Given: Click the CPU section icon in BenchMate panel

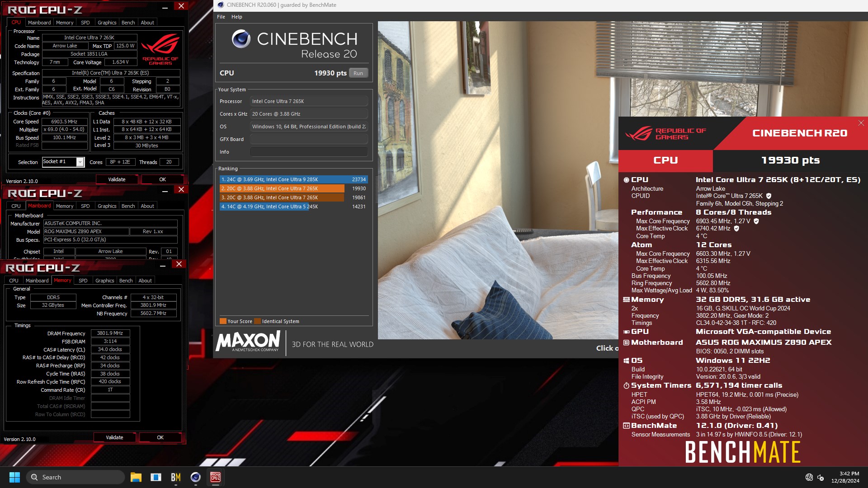Looking at the screenshot, I should (626, 180).
